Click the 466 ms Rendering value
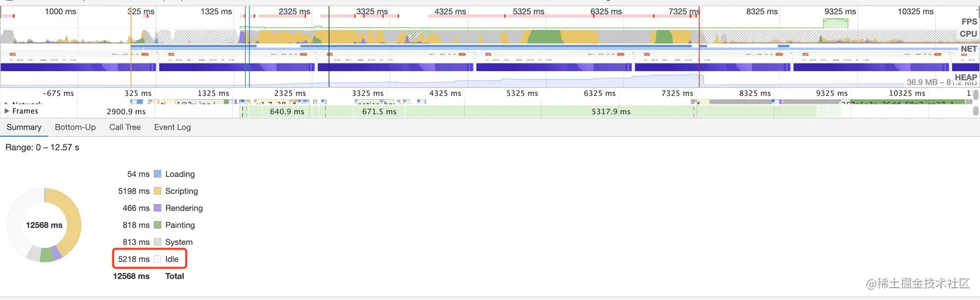Viewport: 980px width, 300px height. coord(135,208)
